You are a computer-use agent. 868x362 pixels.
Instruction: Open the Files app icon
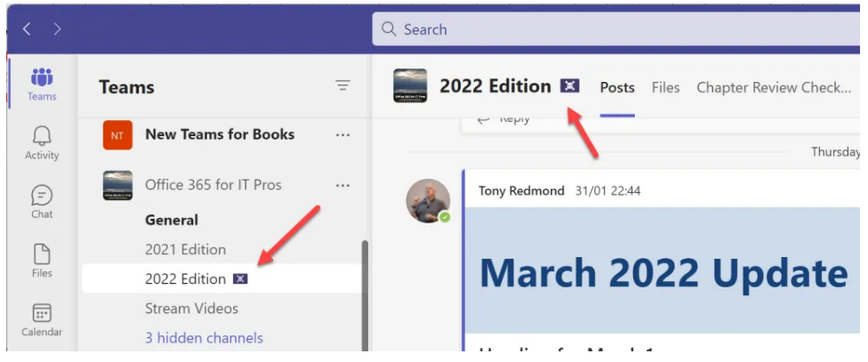(42, 261)
